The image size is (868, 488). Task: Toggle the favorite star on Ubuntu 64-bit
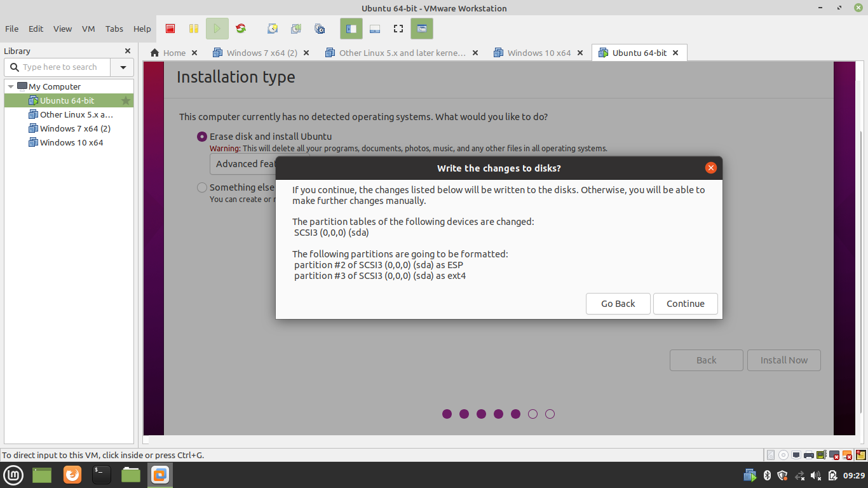coord(126,100)
